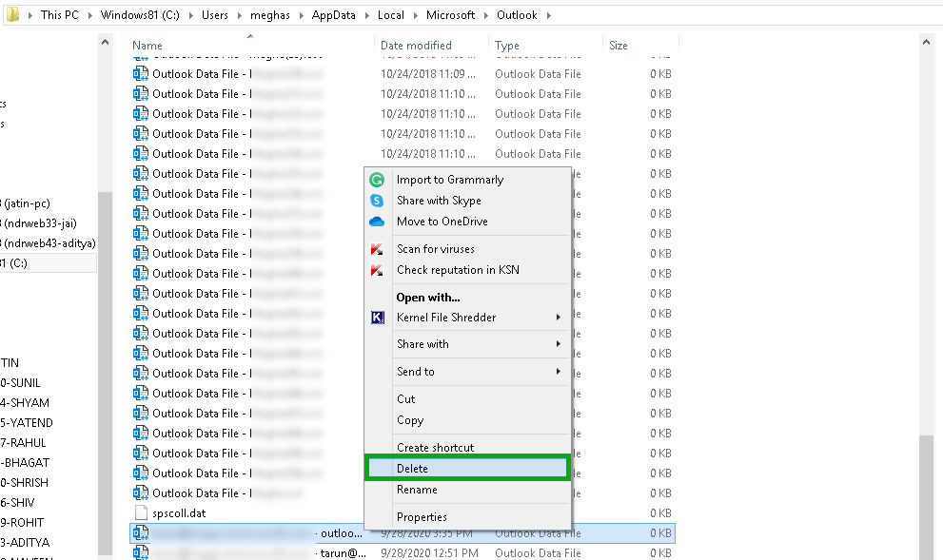Click the spscoll.dat file icon
943x560 pixels.
(142, 512)
